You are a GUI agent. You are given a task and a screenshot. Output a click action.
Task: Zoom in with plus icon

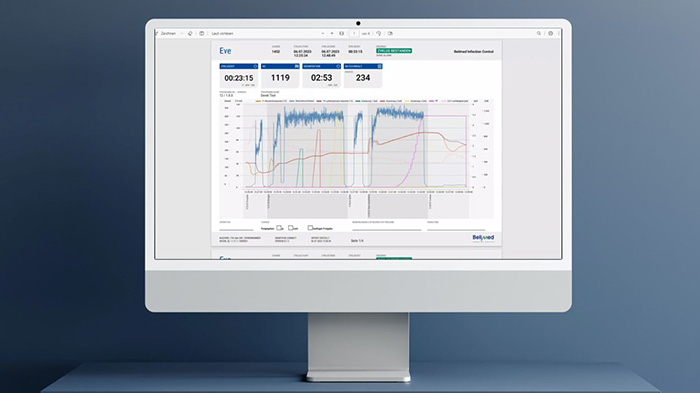332,33
